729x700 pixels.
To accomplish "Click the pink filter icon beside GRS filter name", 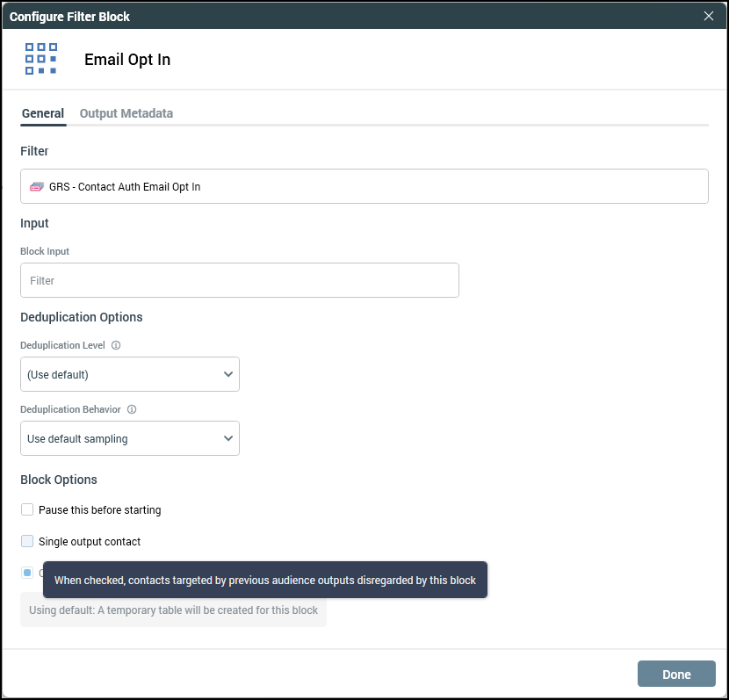I will click(x=36, y=187).
